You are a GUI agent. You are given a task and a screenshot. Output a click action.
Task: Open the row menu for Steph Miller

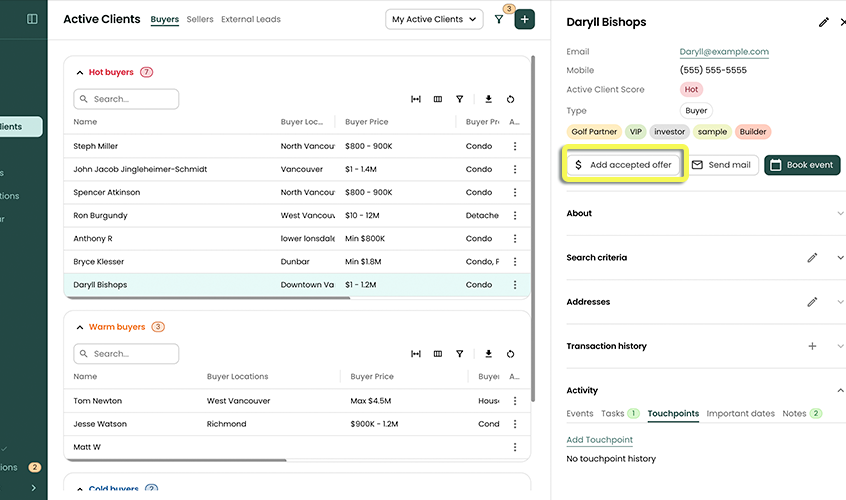pyautogui.click(x=515, y=146)
